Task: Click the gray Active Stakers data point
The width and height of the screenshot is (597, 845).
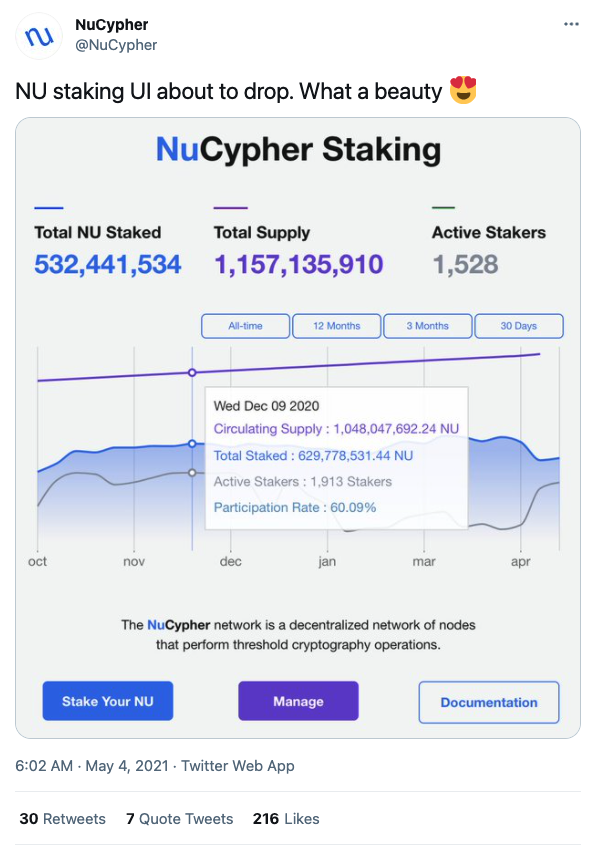Action: click(192, 473)
